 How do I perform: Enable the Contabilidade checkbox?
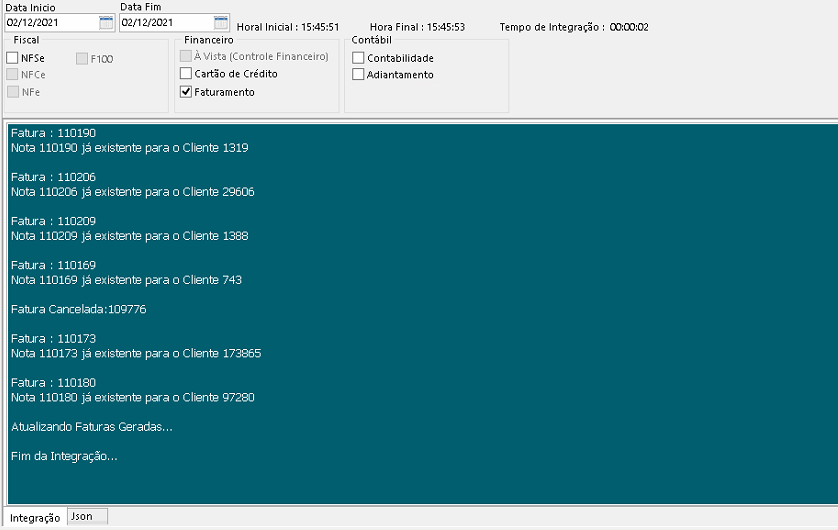(358, 58)
